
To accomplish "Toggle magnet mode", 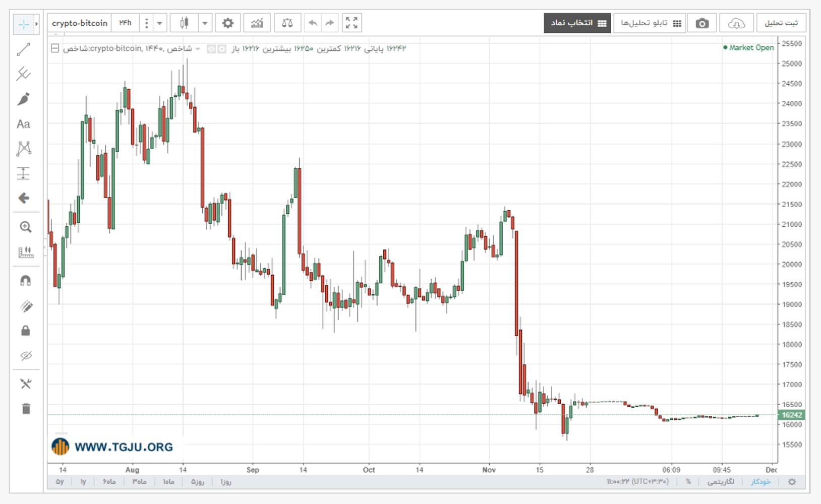I will click(x=25, y=281).
